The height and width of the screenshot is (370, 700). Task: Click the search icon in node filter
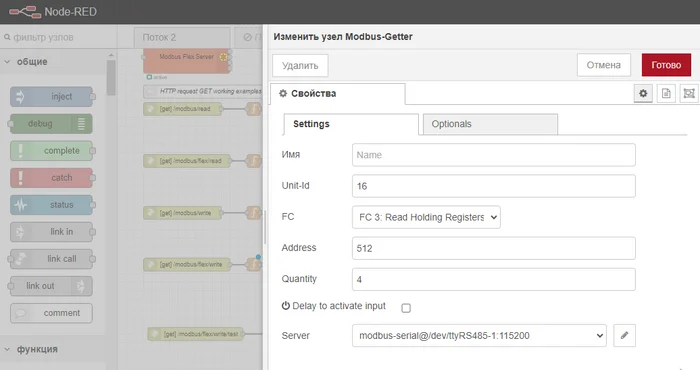[x=7, y=37]
